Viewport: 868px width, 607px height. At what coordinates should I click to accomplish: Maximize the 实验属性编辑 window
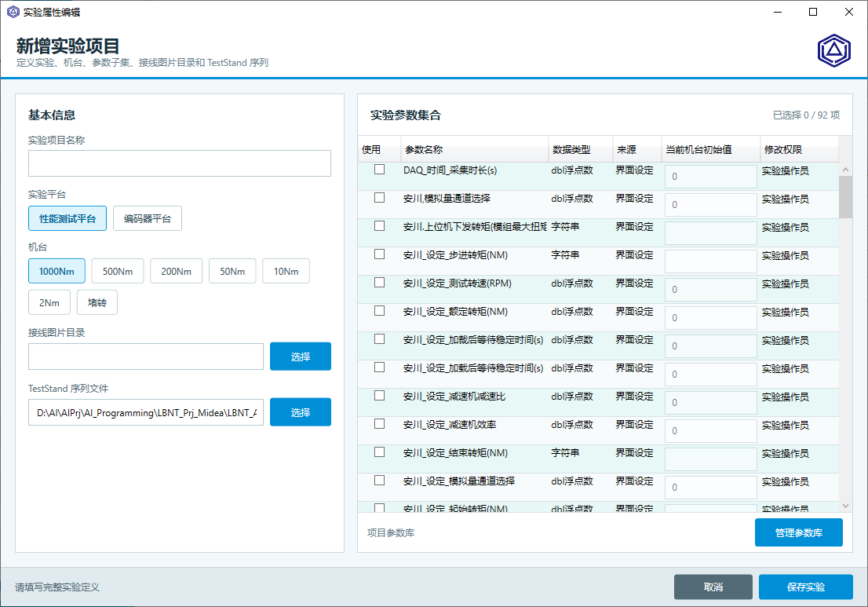pyautogui.click(x=813, y=12)
